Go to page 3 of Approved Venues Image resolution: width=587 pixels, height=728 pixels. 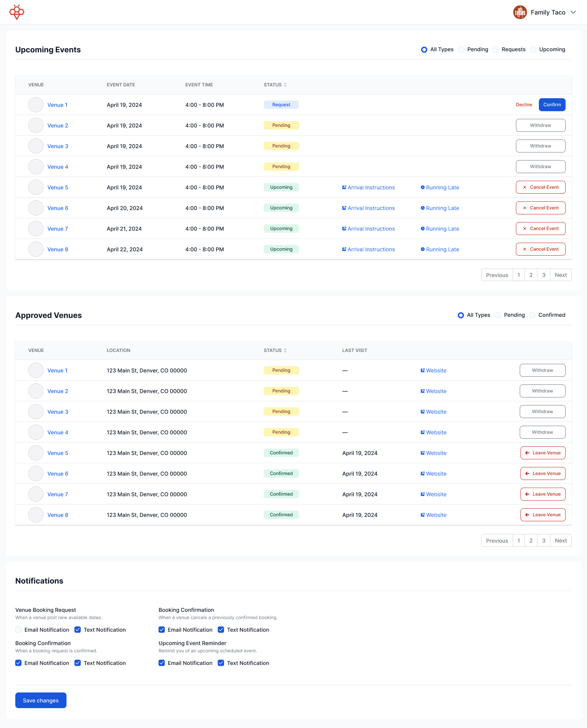[x=544, y=541]
